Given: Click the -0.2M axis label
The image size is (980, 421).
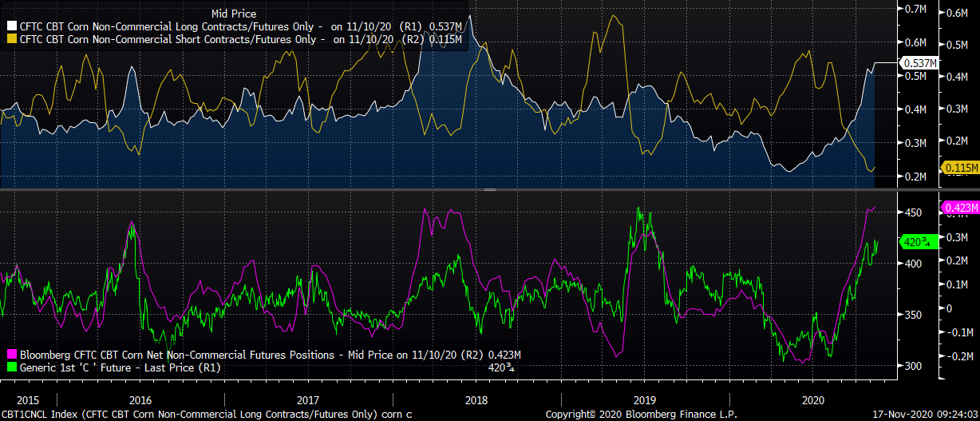Looking at the screenshot, I should click(958, 356).
